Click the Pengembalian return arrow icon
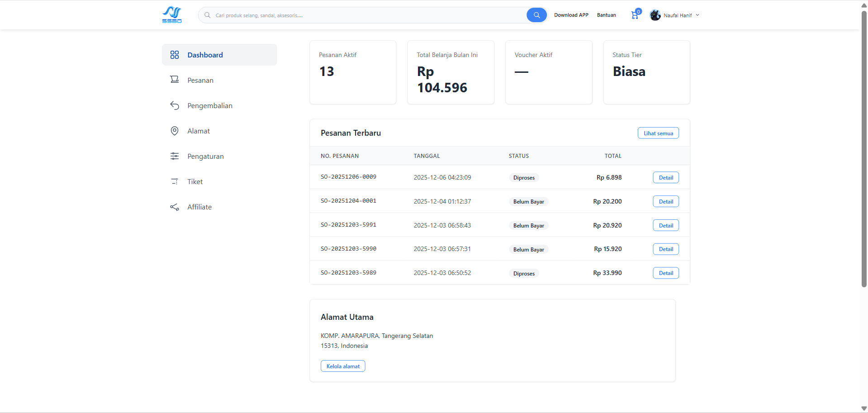Image resolution: width=868 pixels, height=413 pixels. click(x=175, y=105)
